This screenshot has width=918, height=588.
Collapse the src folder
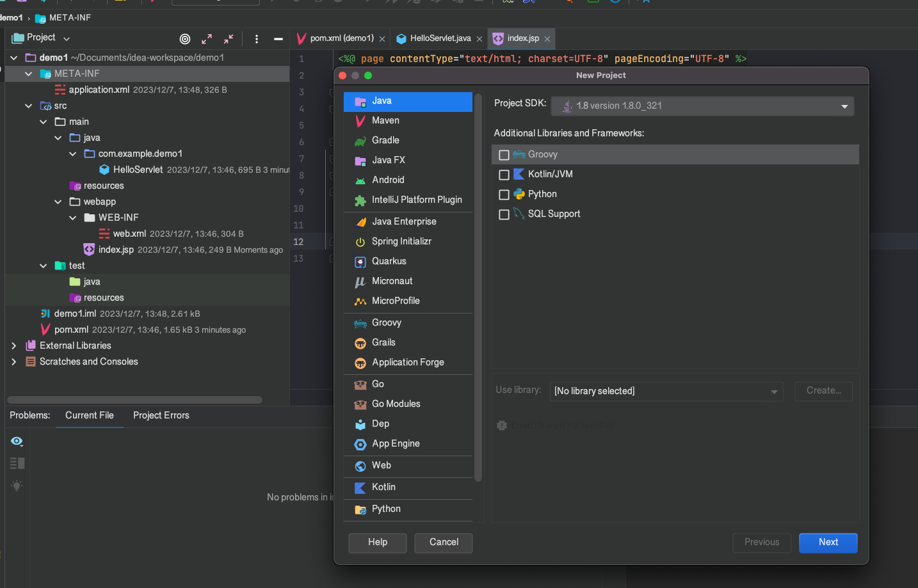(x=29, y=106)
